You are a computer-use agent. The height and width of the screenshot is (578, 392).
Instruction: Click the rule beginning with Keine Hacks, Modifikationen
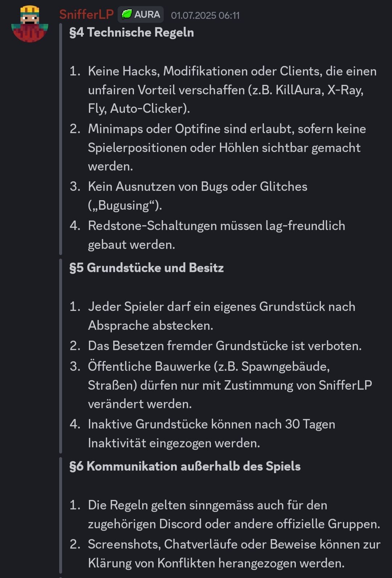[x=232, y=71]
